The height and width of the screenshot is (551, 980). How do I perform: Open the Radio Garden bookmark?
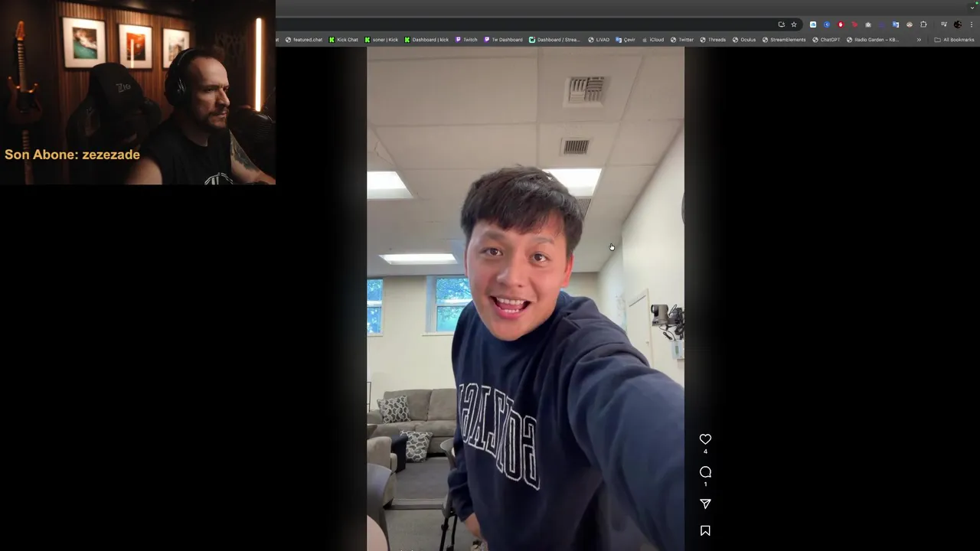(x=873, y=40)
